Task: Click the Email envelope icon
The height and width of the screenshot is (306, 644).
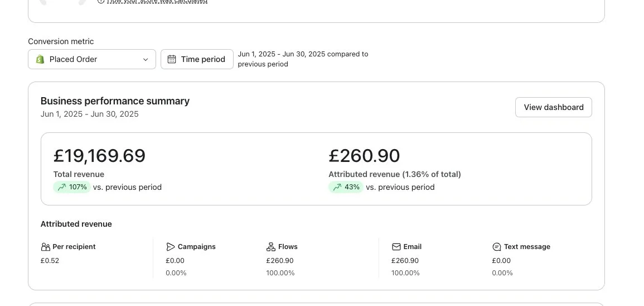Action: [x=396, y=247]
